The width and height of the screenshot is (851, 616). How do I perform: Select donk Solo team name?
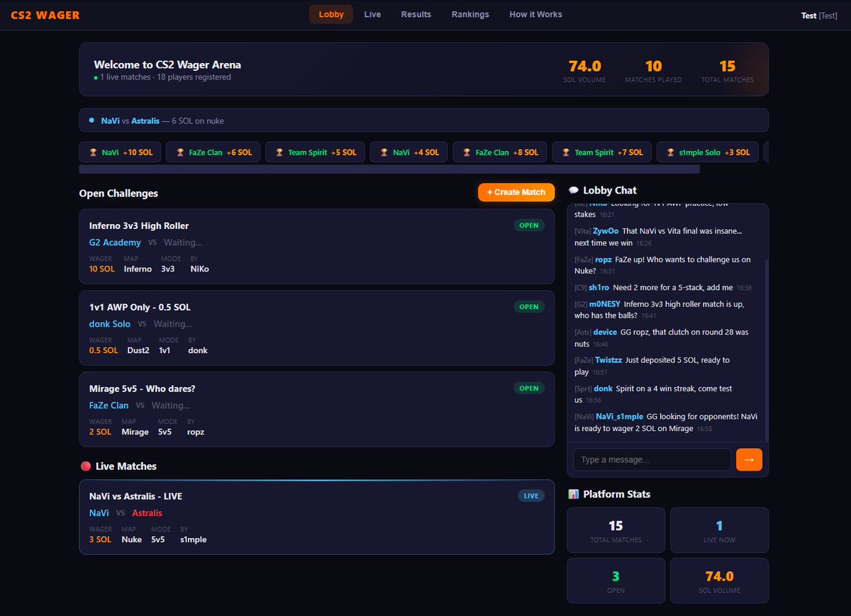110,324
